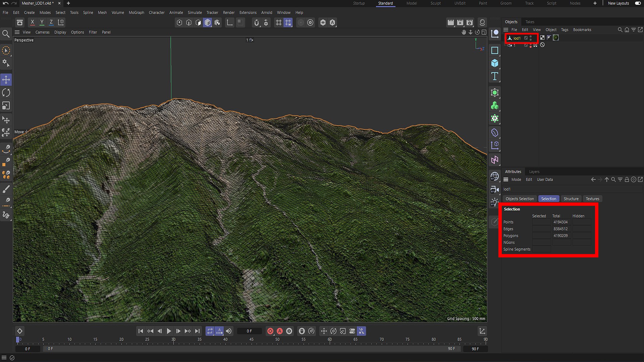
Task: Open the Structure tab in Attributes
Action: point(571,199)
